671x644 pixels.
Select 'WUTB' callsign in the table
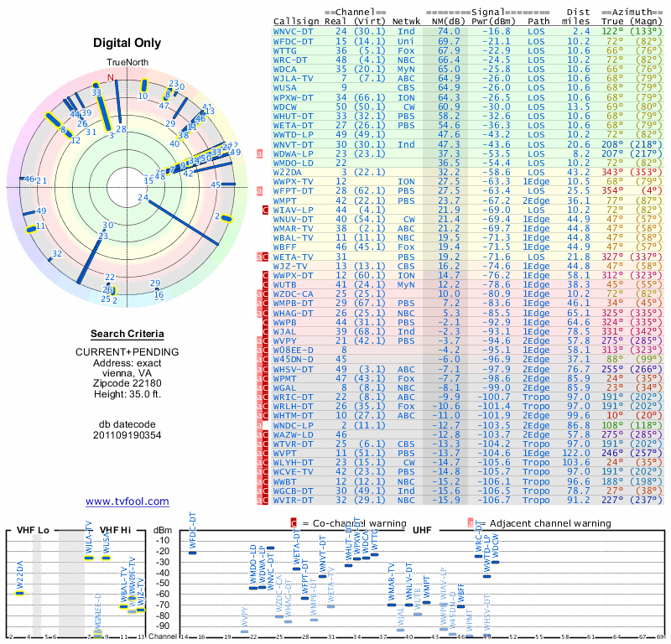click(284, 284)
